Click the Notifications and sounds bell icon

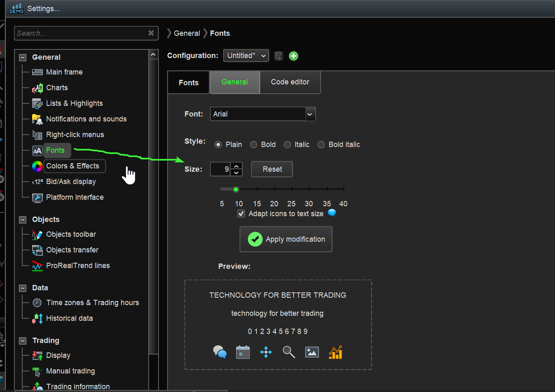[37, 119]
